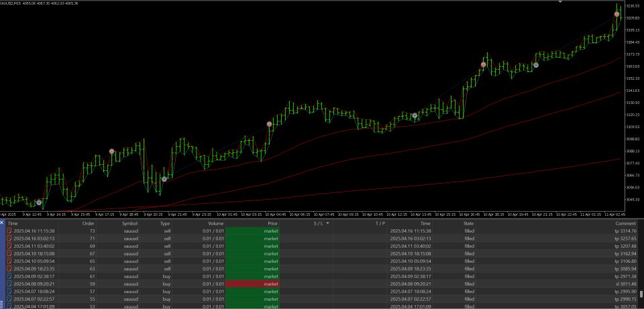The image size is (644, 309).
Task: Select the comment cell 'tp 3085.94'
Action: (625, 269)
